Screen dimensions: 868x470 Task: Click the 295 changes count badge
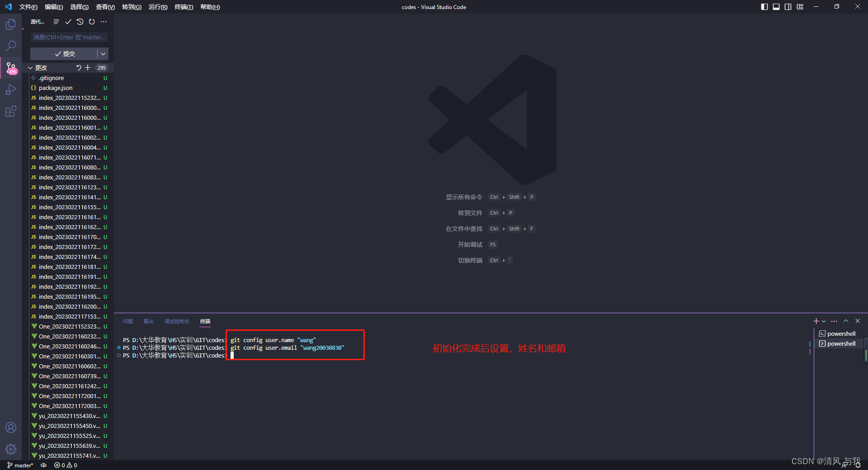(102, 68)
